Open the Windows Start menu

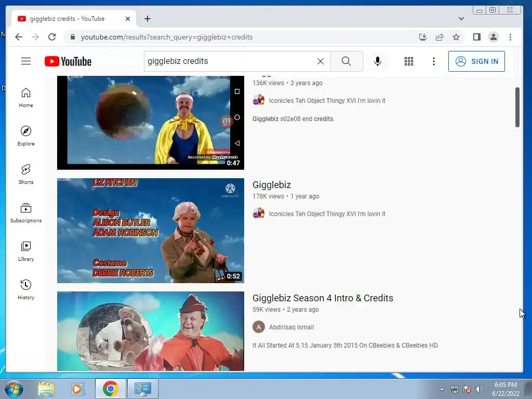point(14,389)
